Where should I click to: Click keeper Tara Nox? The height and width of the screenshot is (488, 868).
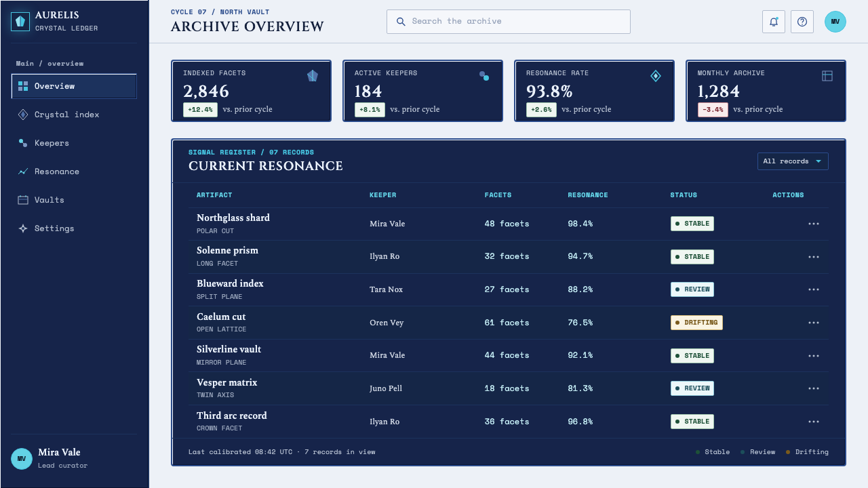pos(387,289)
